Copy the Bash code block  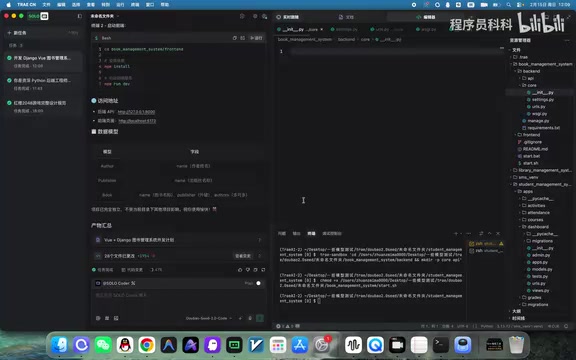pyautogui.click(x=234, y=38)
